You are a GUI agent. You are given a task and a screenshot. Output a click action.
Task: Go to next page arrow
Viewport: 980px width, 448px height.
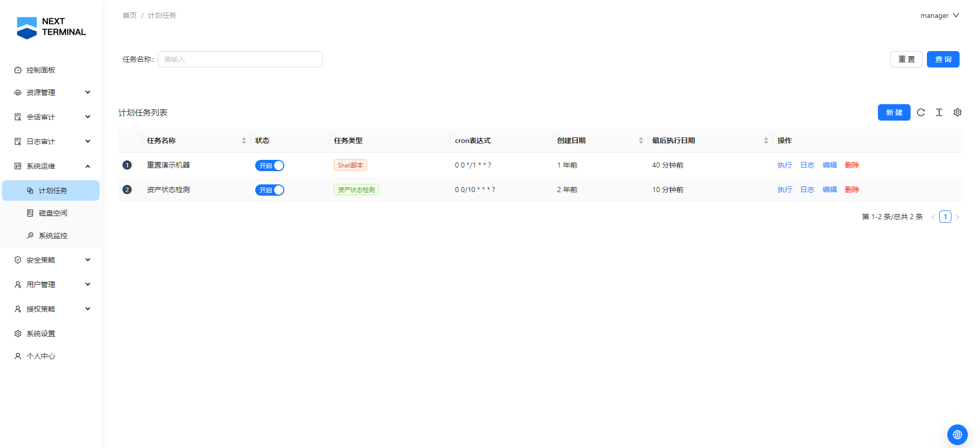pyautogui.click(x=958, y=217)
